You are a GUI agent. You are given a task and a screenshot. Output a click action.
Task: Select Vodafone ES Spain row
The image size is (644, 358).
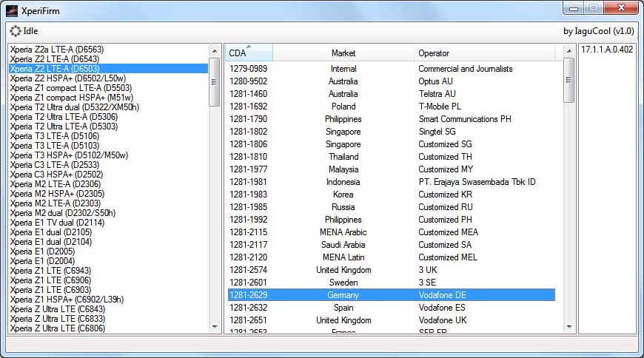click(x=392, y=308)
